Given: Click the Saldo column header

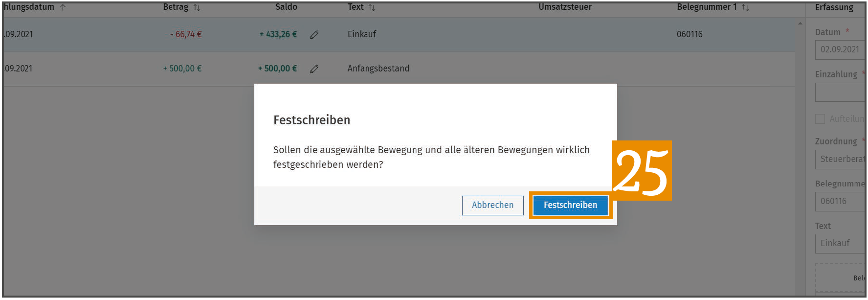Looking at the screenshot, I should [x=286, y=7].
